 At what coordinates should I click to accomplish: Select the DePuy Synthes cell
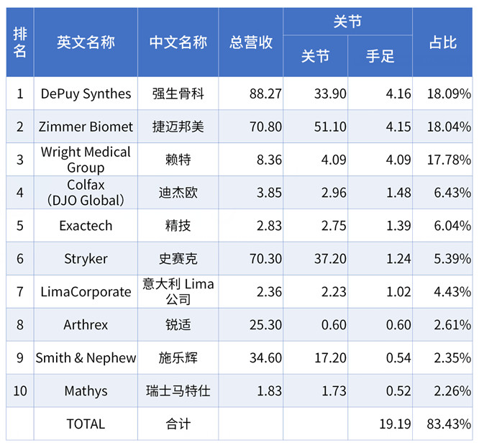coord(86,93)
